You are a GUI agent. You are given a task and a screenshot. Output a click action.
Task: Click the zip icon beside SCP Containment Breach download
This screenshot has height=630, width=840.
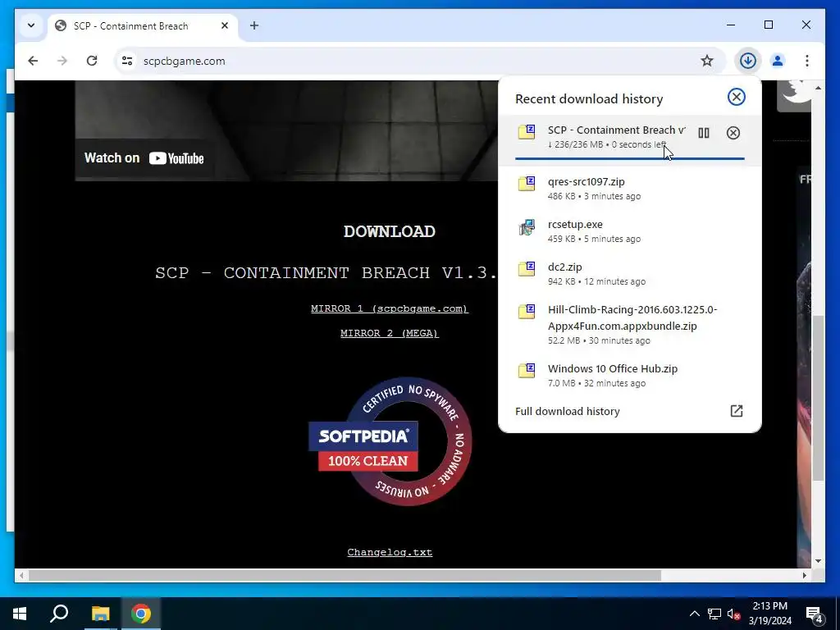click(527, 132)
